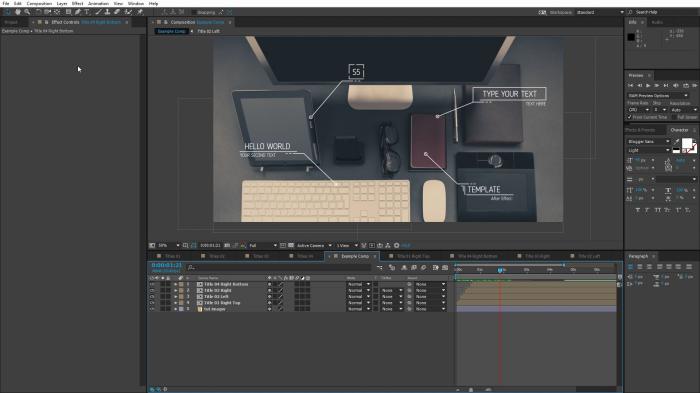
Task: Expand the Title 02 Right layer properties
Action: tap(175, 290)
